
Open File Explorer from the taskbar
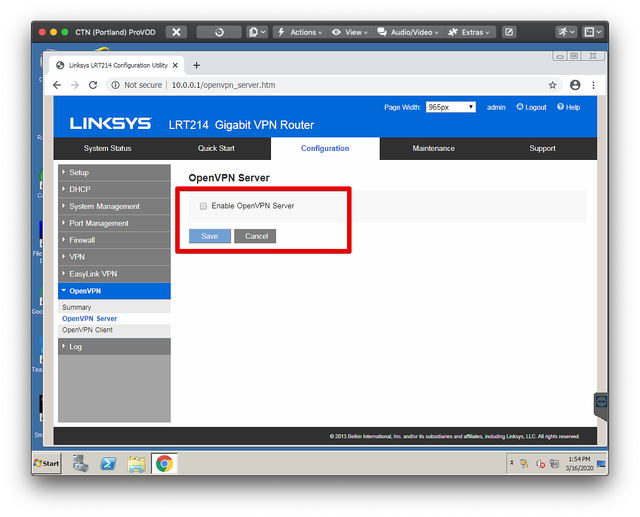(x=136, y=464)
